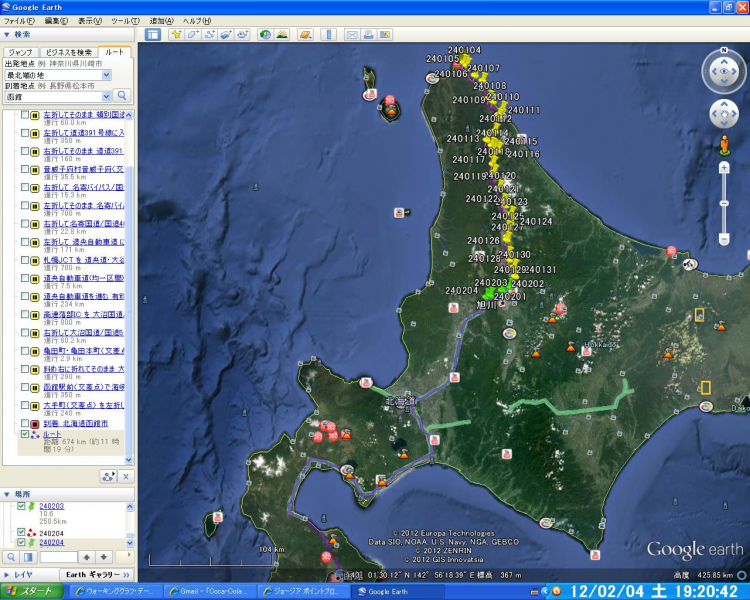Screen dimensions: 750x600
Task: Uncheck the red path 240204 checkbox
Action: coord(21,532)
